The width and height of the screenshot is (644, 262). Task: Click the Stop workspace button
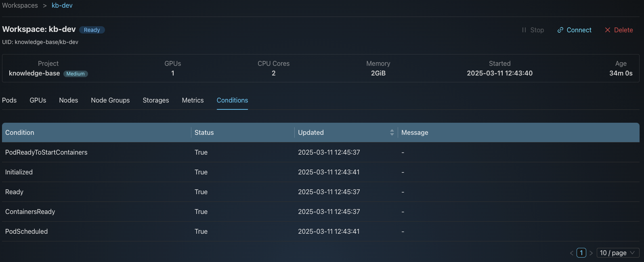pos(533,30)
